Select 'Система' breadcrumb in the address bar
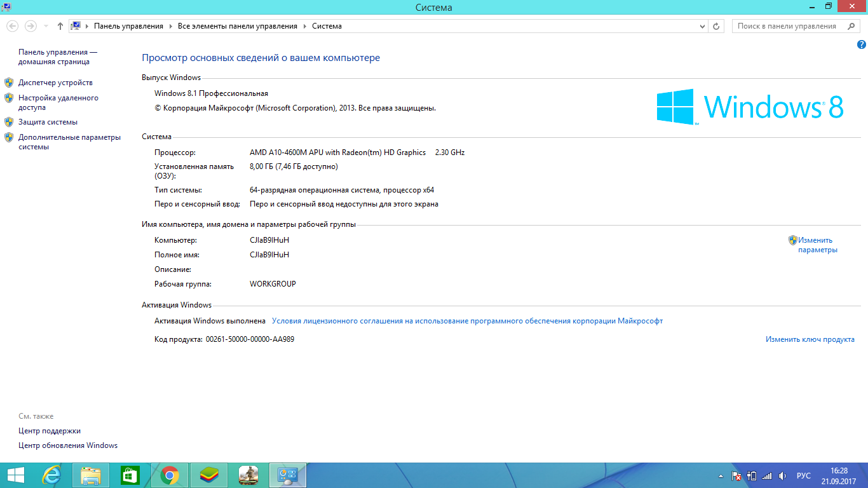This screenshot has width=868, height=488. (327, 26)
